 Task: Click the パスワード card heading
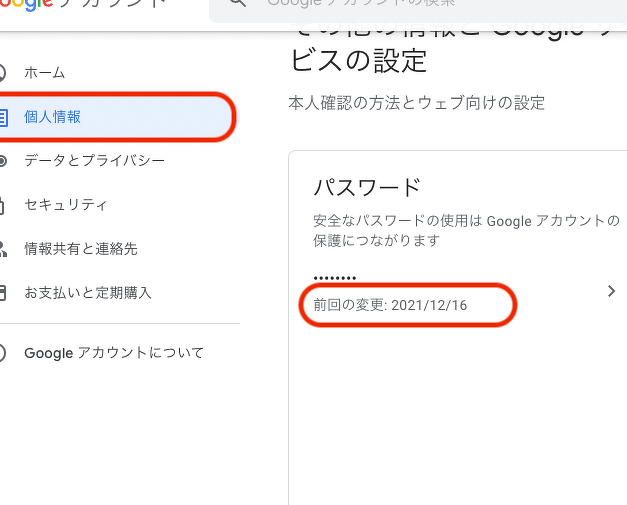click(x=367, y=187)
